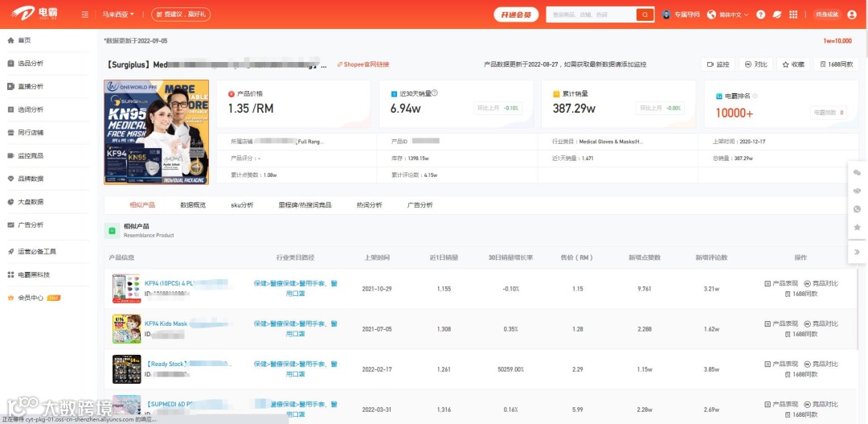Click 产品表现 in the KF94 Kids Mask row
The image size is (868, 424).
(781, 323)
